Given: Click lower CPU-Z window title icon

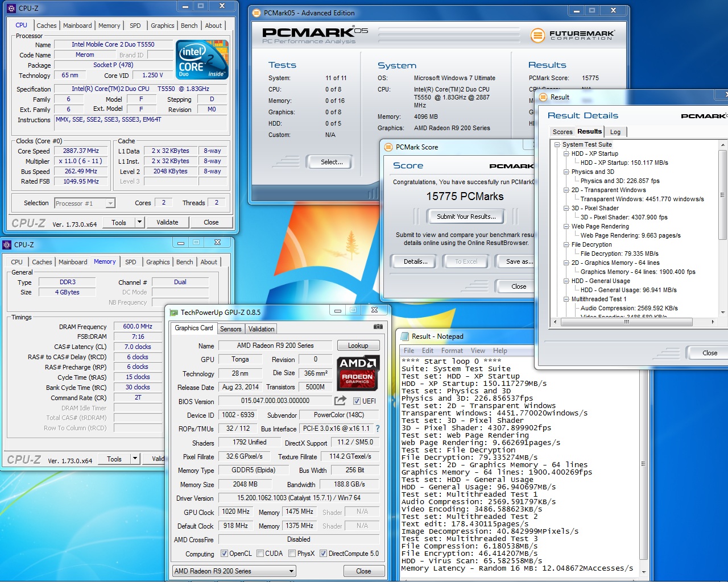Looking at the screenshot, I should (x=7, y=244).
